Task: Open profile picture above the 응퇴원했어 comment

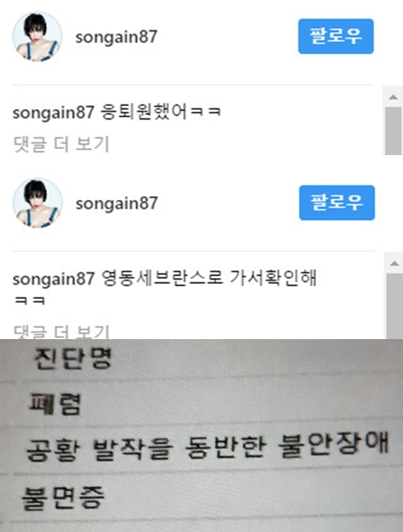Action: pyautogui.click(x=37, y=36)
